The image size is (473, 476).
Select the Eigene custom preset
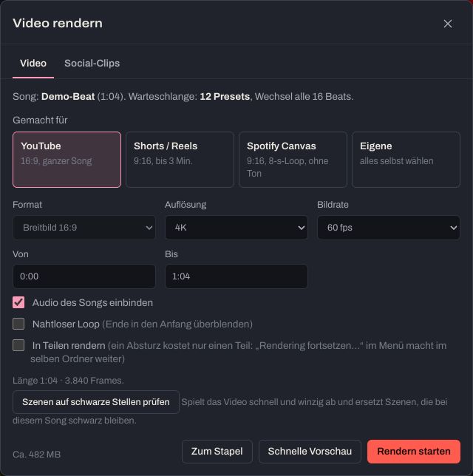(406, 160)
